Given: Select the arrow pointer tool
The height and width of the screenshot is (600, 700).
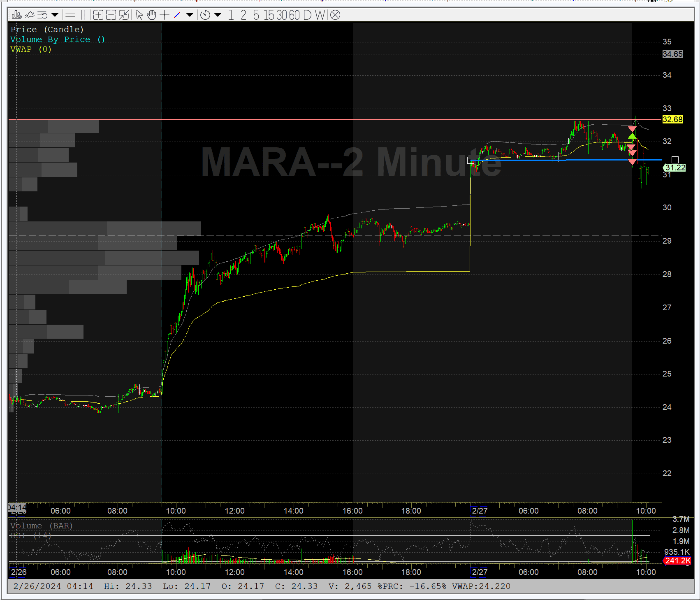Looking at the screenshot, I should (139, 15).
